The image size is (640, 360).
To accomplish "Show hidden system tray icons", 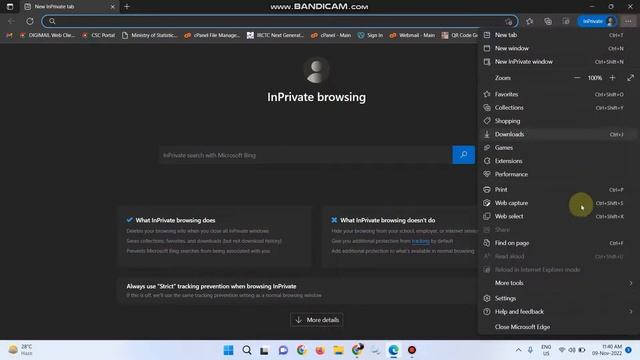I will click(x=518, y=350).
